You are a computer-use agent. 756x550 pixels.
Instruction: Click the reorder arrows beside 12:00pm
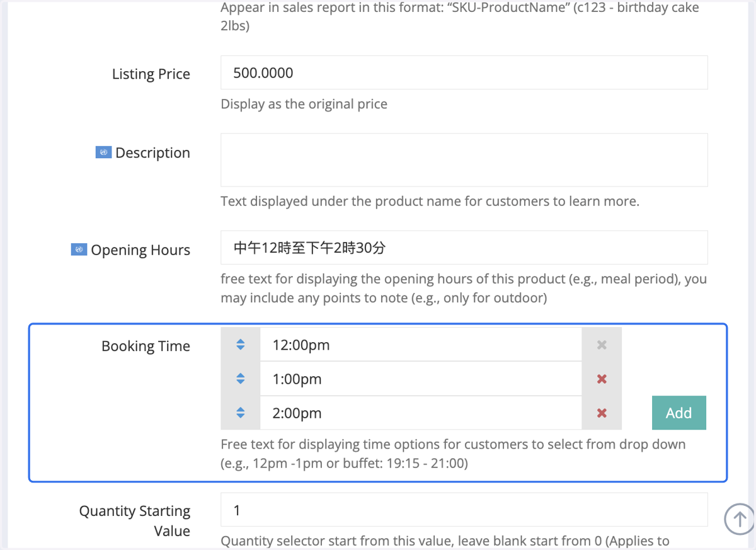[x=241, y=345]
